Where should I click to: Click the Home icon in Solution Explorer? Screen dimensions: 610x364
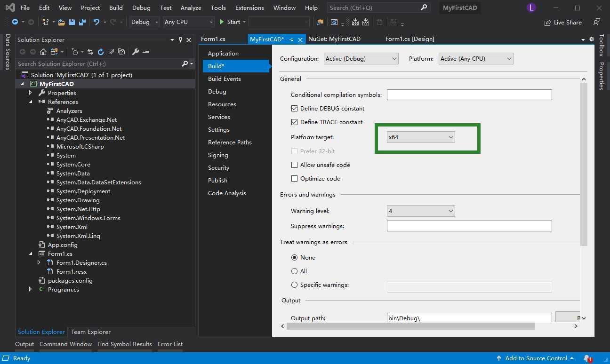coord(43,52)
